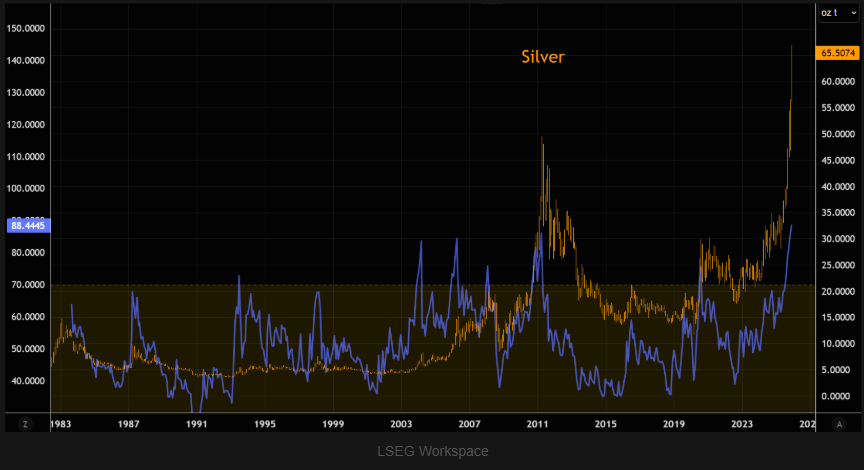Click the 60.0000 right axis label

click(x=838, y=81)
